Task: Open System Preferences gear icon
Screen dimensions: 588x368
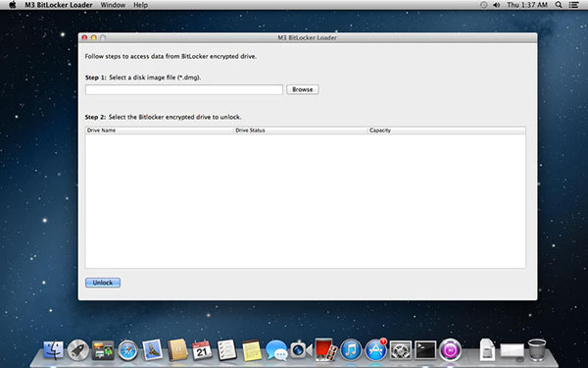Action: [x=401, y=350]
